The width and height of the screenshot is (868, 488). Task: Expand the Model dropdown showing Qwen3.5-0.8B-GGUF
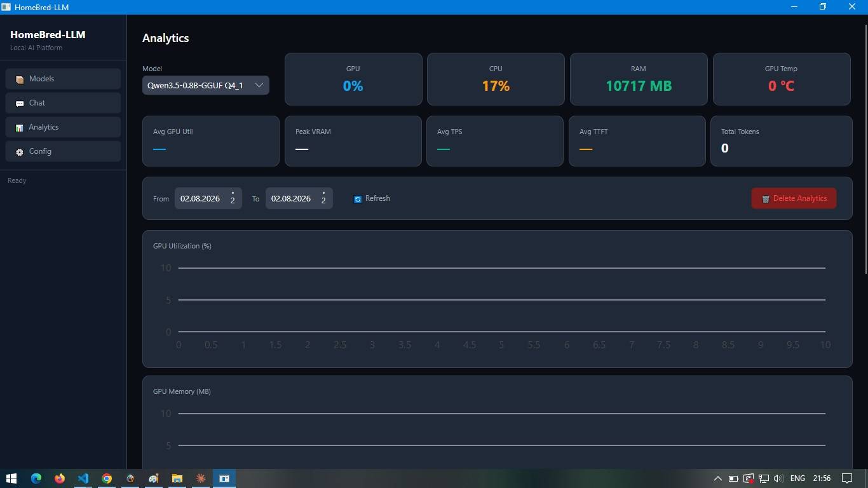(x=206, y=85)
